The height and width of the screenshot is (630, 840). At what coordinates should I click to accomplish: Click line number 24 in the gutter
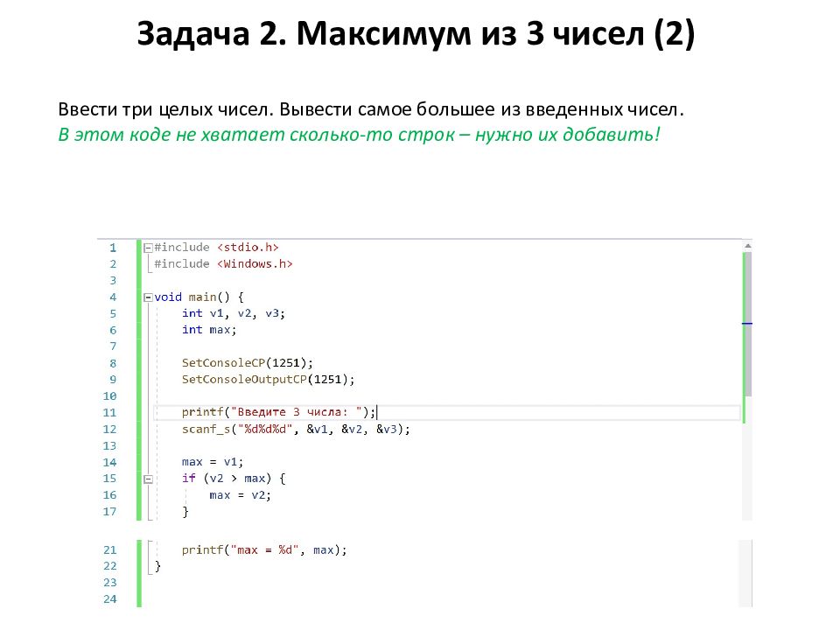[110, 599]
